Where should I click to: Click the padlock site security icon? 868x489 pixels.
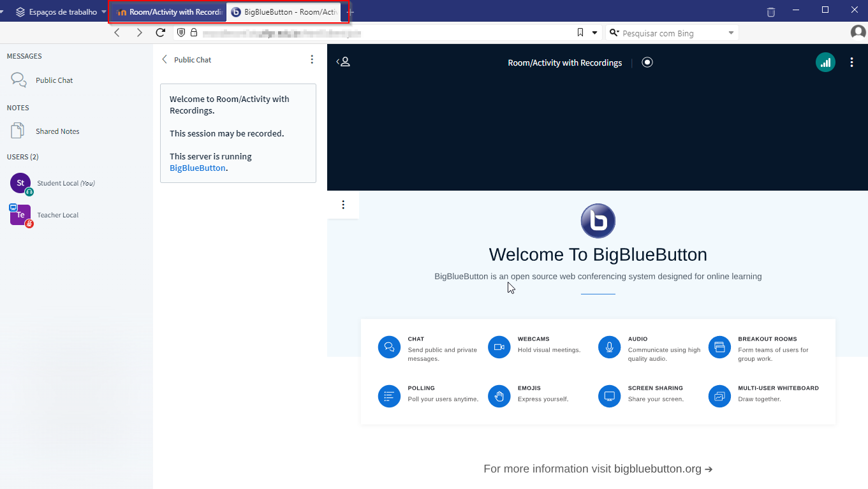point(194,33)
